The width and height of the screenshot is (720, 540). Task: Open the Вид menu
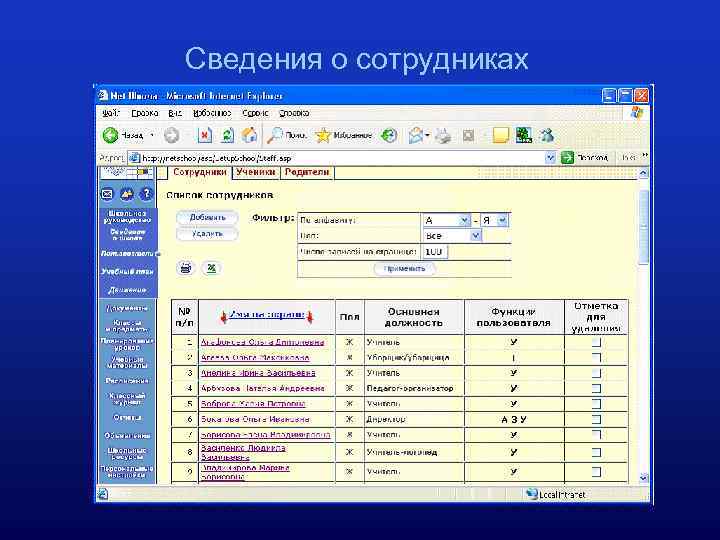coord(175,113)
